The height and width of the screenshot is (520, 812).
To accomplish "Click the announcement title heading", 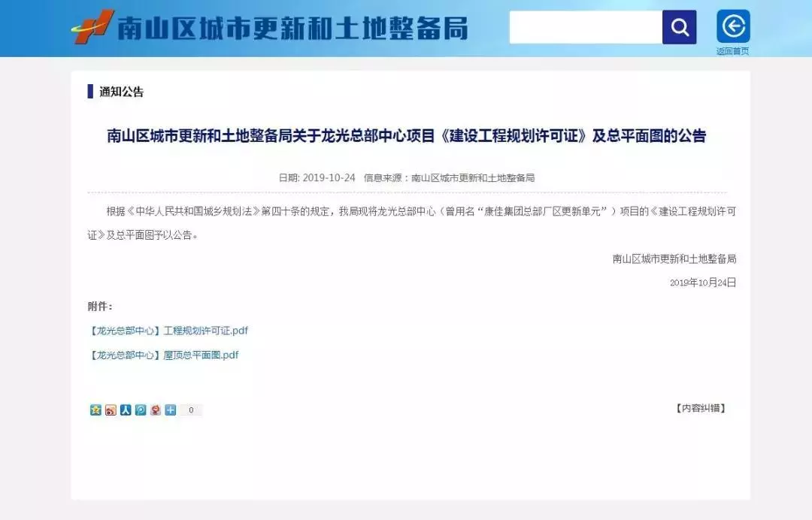I will point(406,136).
